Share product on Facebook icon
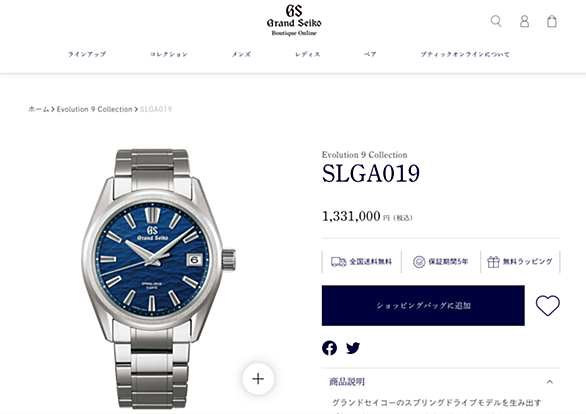The width and height of the screenshot is (586, 414). [x=329, y=348]
